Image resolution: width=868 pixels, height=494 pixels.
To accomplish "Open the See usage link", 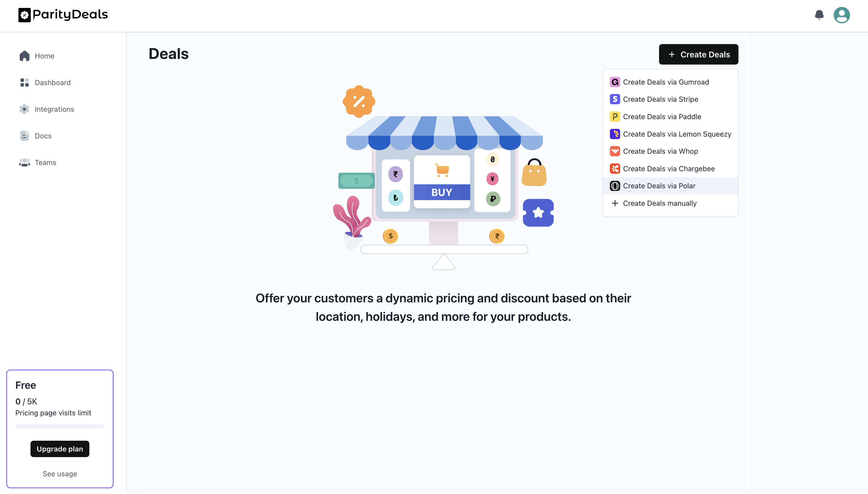I will (60, 474).
